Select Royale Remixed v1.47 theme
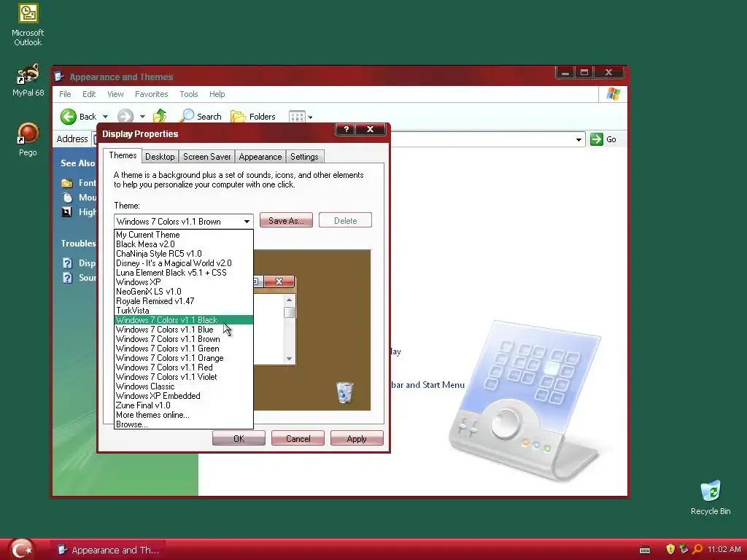 (x=184, y=301)
